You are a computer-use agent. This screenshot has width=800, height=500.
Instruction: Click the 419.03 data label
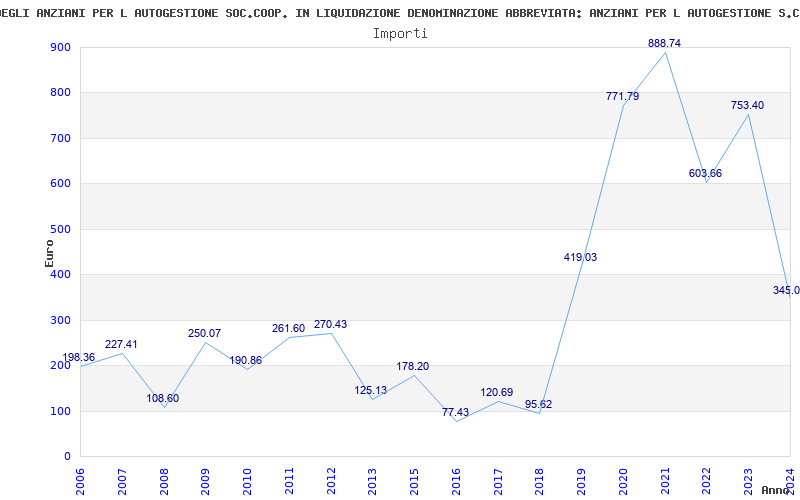tap(581, 258)
